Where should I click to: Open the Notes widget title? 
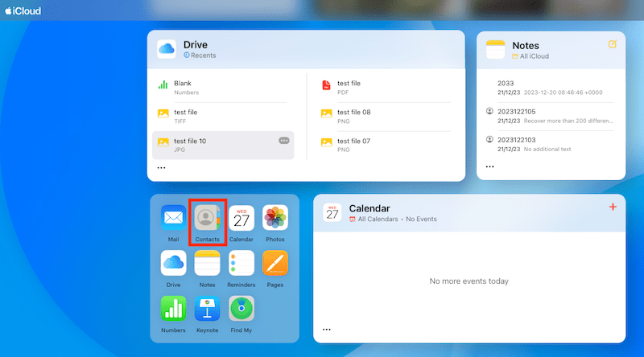[x=526, y=46]
